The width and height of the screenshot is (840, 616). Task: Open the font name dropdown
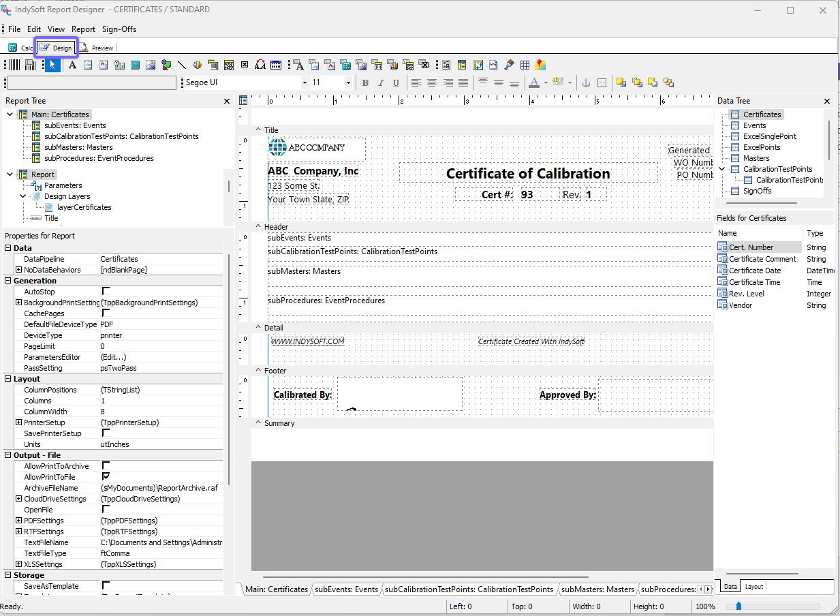tap(305, 82)
